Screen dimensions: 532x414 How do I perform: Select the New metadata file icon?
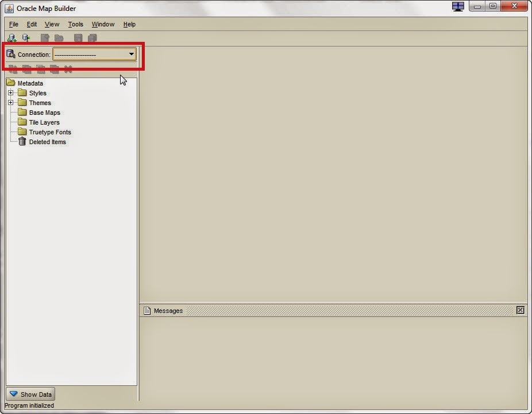(45, 37)
